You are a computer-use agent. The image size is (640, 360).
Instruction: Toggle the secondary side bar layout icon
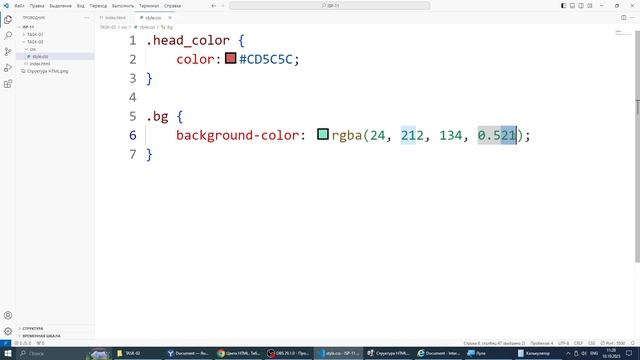point(581,6)
